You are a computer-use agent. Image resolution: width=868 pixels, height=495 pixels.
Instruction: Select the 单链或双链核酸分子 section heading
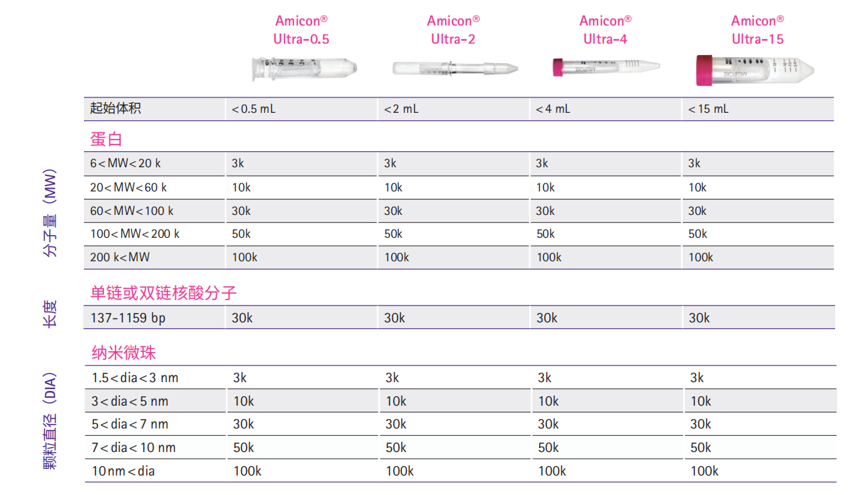(x=164, y=293)
